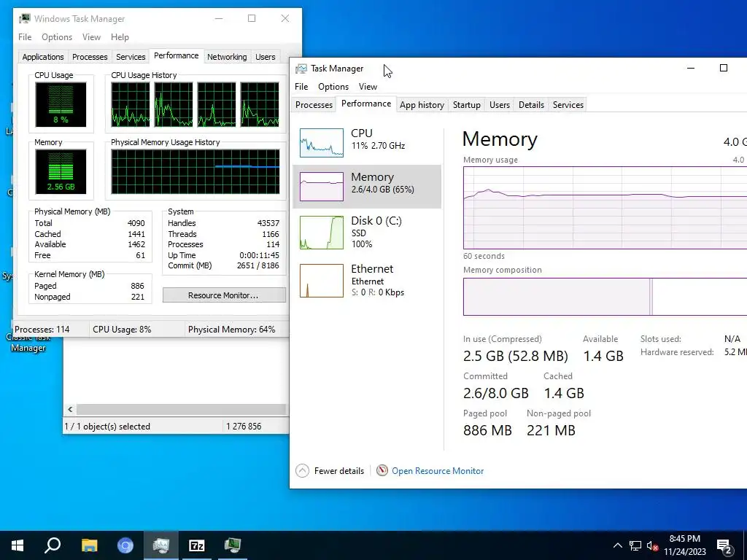This screenshot has width=747, height=560.
Task: Open Options menu in Windows Task Manager
Action: 57,37
